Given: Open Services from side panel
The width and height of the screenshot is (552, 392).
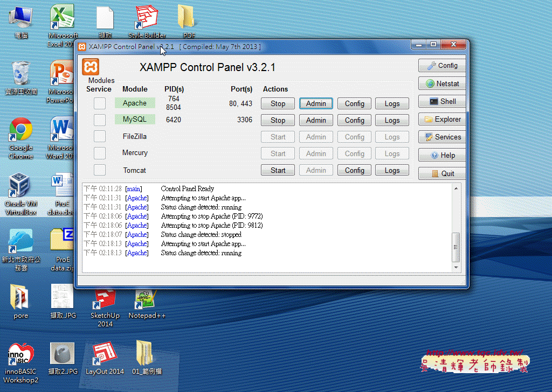Looking at the screenshot, I should (x=442, y=137).
